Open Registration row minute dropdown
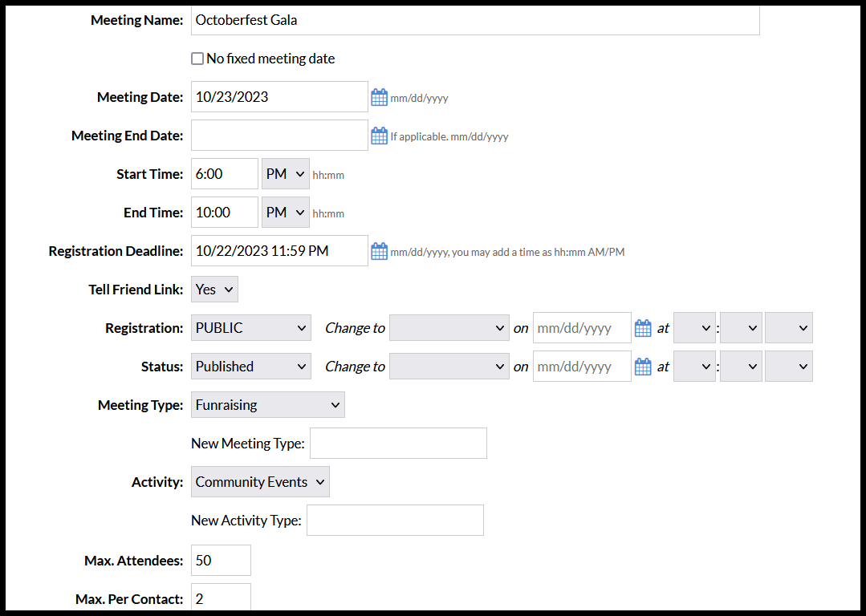 (741, 328)
